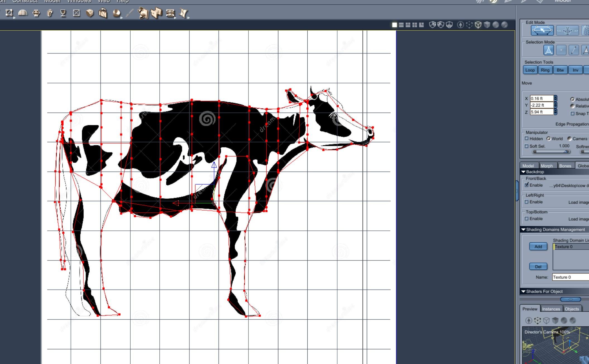The height and width of the screenshot is (364, 589).
Task: Click the Loop selection tool button
Action: click(x=530, y=70)
